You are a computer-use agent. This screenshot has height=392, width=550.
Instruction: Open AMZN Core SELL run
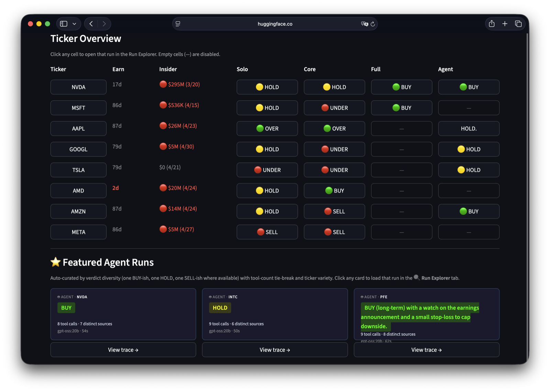[334, 211]
